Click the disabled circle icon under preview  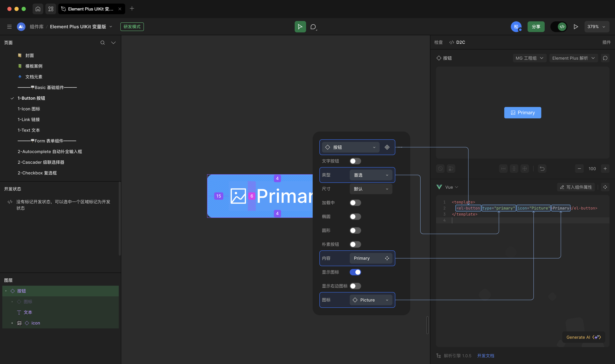click(440, 169)
